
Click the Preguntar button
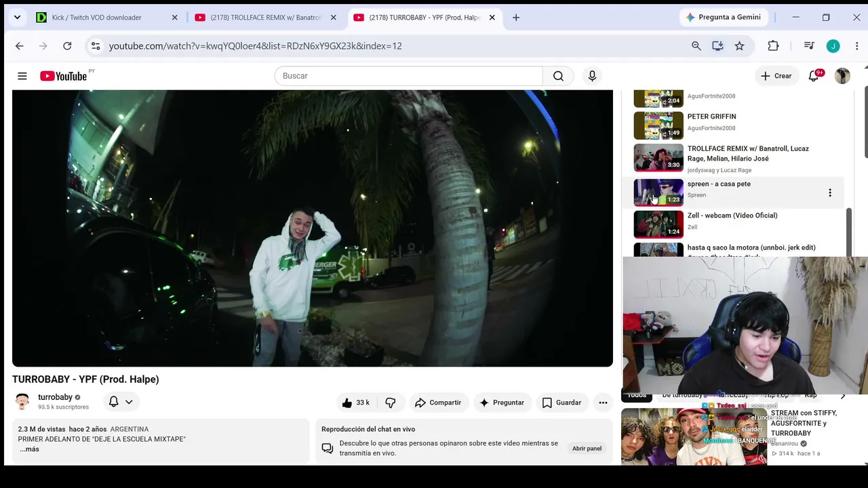click(502, 403)
